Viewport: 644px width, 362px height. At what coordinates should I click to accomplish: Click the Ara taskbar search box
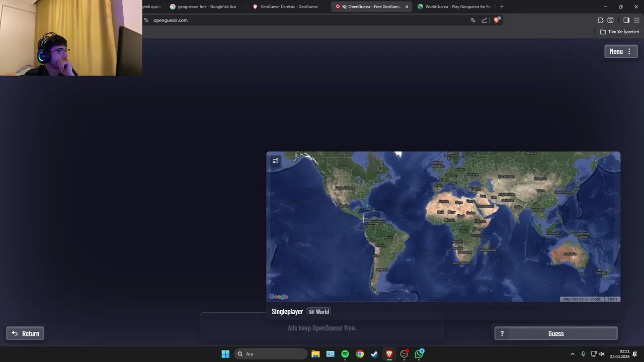tap(271, 354)
